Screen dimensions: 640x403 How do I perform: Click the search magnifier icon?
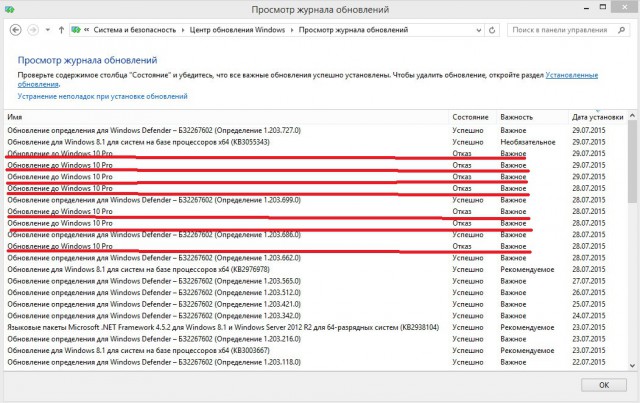tap(622, 30)
